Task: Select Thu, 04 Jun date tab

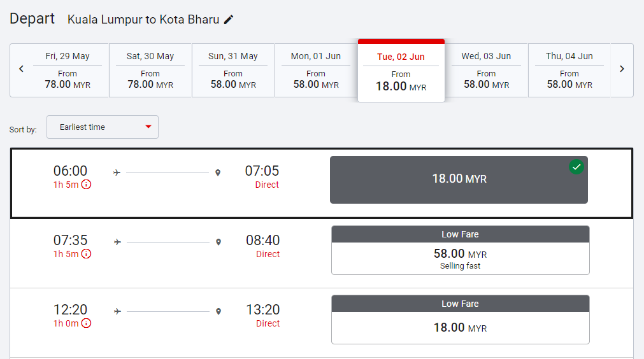Action: coord(569,70)
